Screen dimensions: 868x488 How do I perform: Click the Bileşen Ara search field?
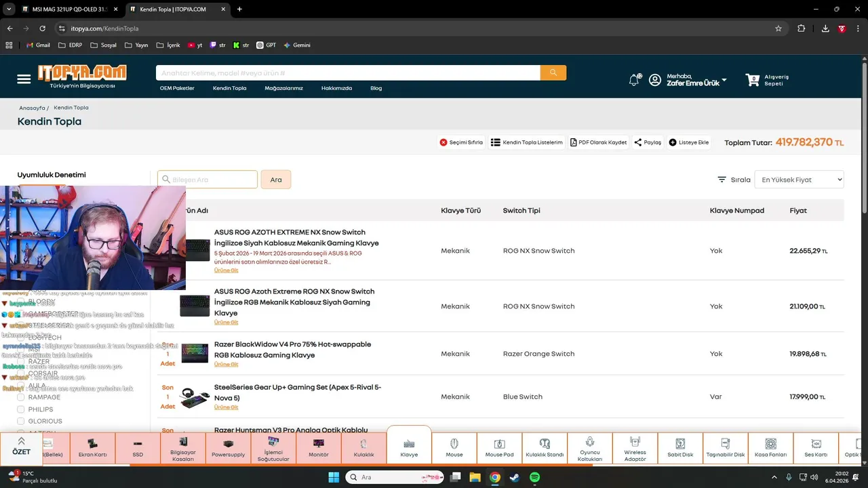click(208, 180)
